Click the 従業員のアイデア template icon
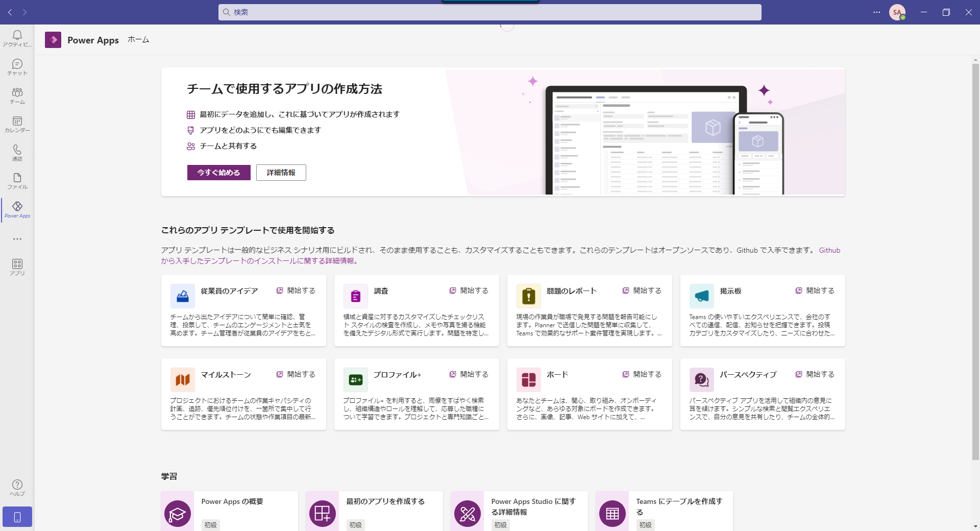Screen dimensions: 980x531 [x=183, y=296]
